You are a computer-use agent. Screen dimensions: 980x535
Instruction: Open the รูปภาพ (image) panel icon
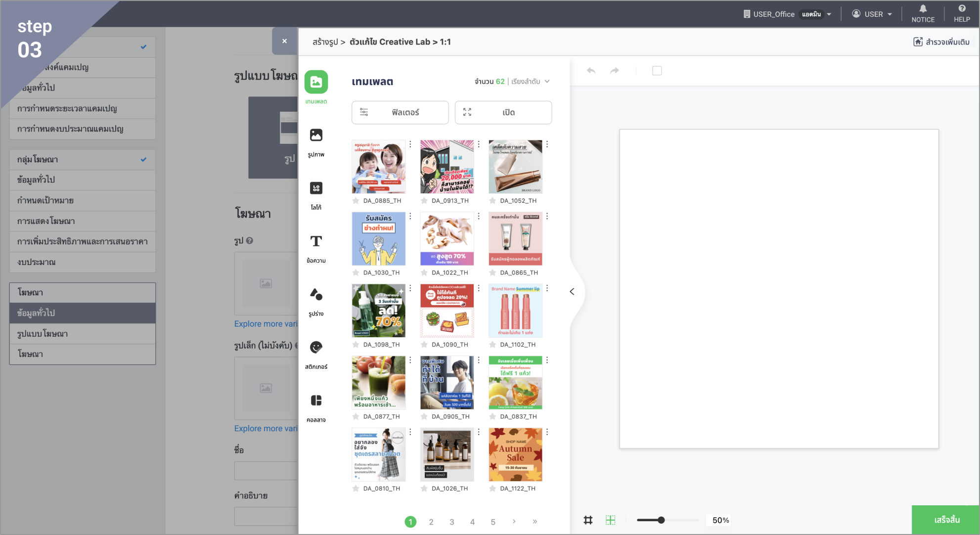point(316,135)
